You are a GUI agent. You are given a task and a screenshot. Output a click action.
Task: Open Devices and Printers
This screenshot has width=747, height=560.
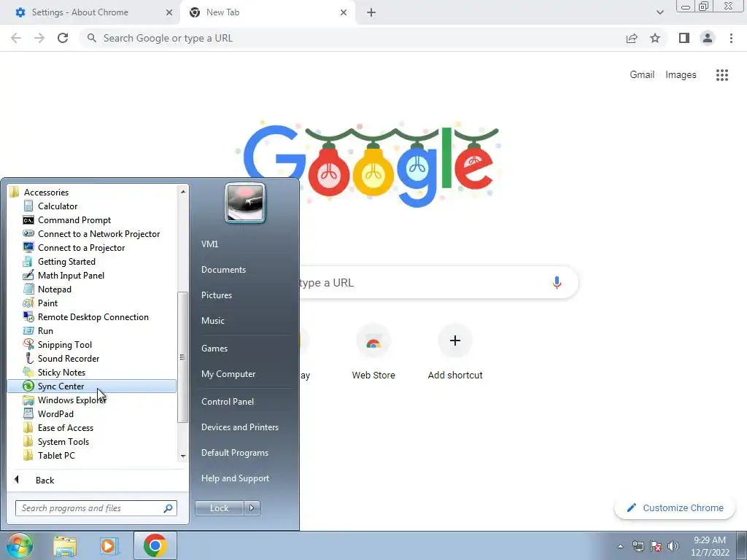click(x=239, y=427)
